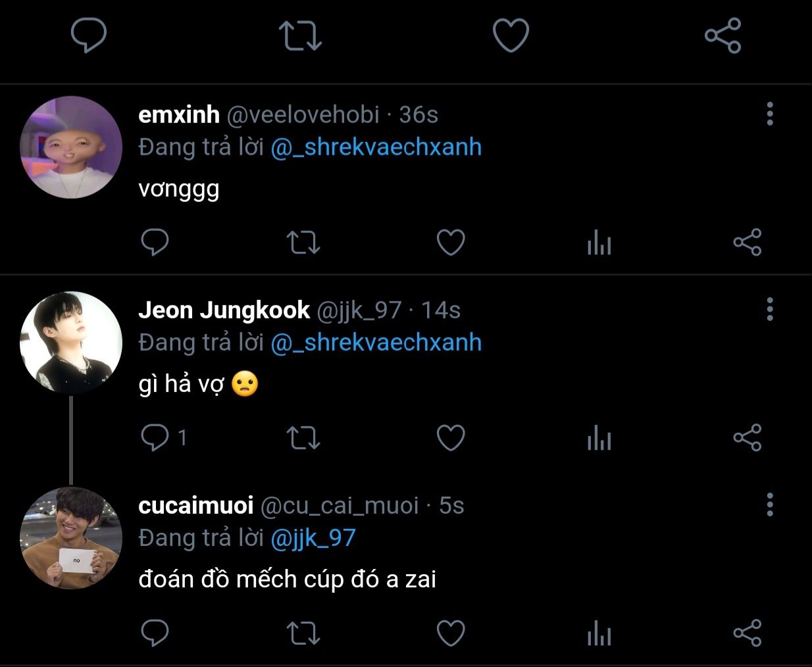Viewport: 812px width, 667px height.
Task: Open emxinh's profile picture
Action: 71,147
